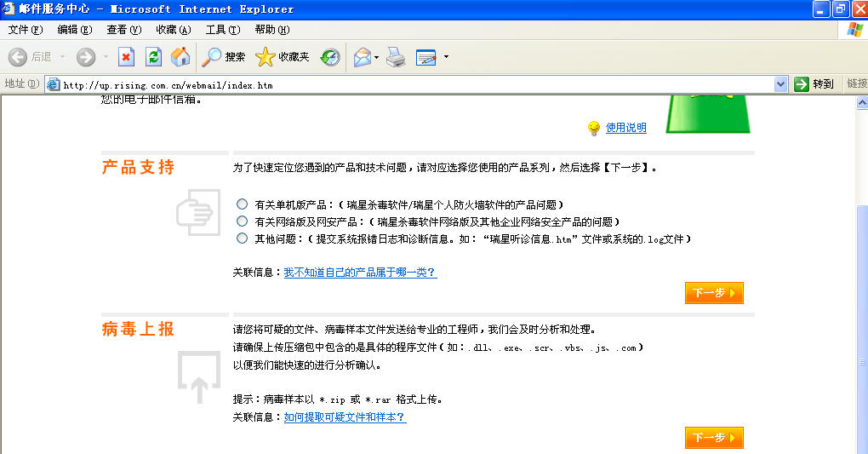
Task: Open the 工具(T) menu
Action: 223,30
